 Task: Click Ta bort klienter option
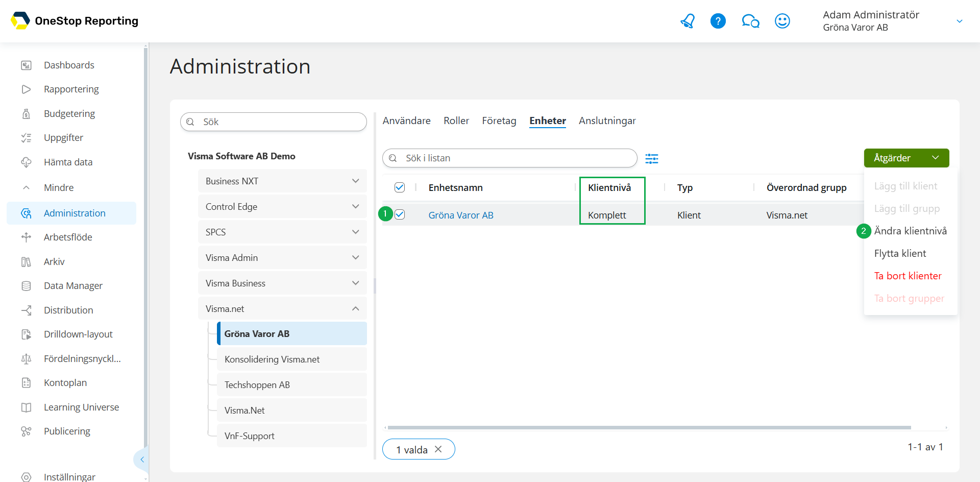(x=908, y=276)
